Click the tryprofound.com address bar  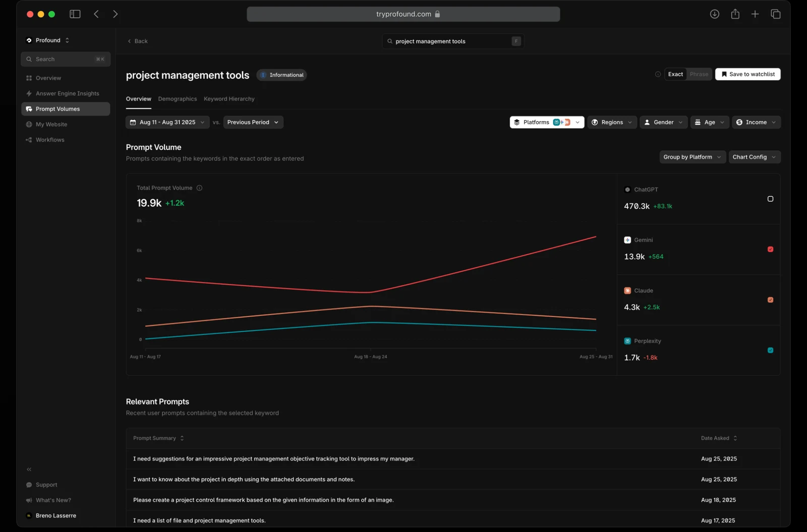pos(403,14)
